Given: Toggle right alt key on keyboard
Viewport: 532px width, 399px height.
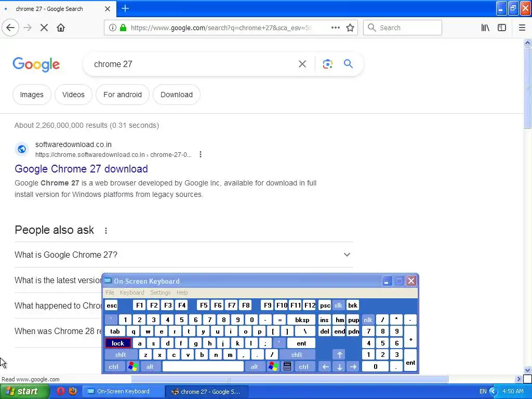Looking at the screenshot, I should pos(254,366).
